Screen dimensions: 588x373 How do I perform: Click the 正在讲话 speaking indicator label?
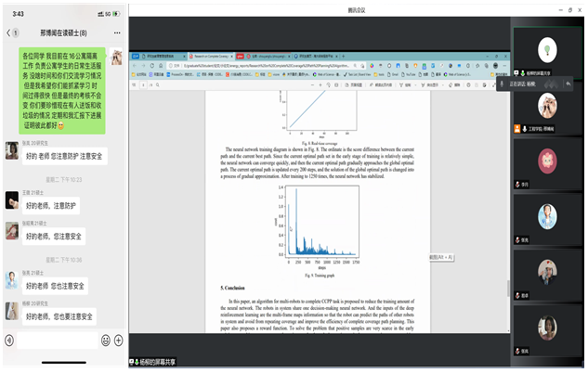[522, 83]
